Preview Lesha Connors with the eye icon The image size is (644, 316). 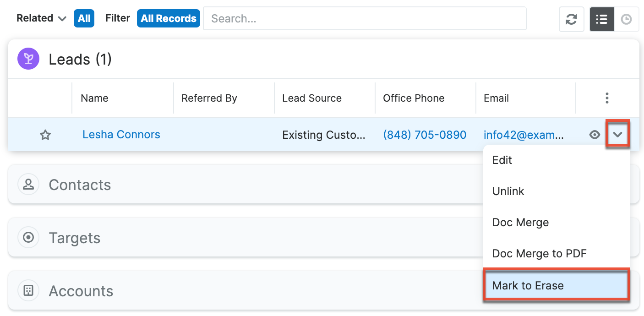[595, 135]
